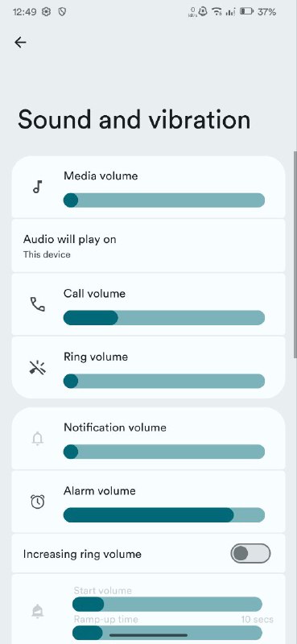The image size is (297, 644).
Task: Lower the Alarm volume slider
Action: pyautogui.click(x=164, y=515)
